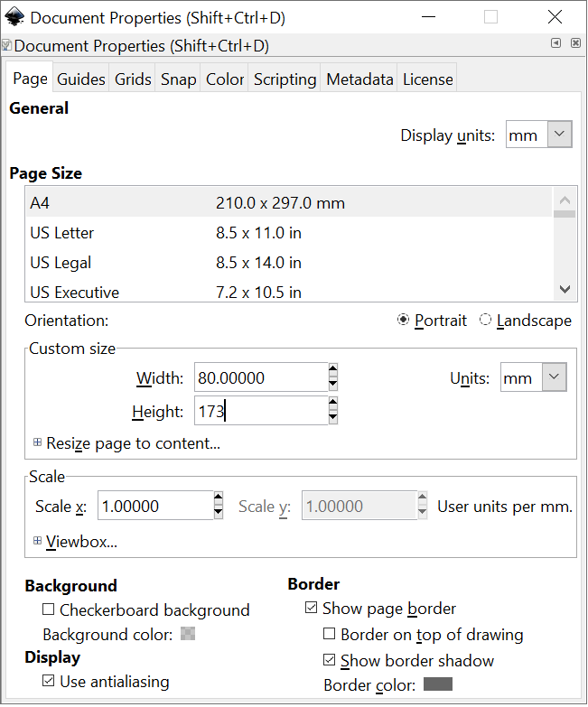
Task: Click the Inkscape logo in title bar
Action: coord(14,17)
